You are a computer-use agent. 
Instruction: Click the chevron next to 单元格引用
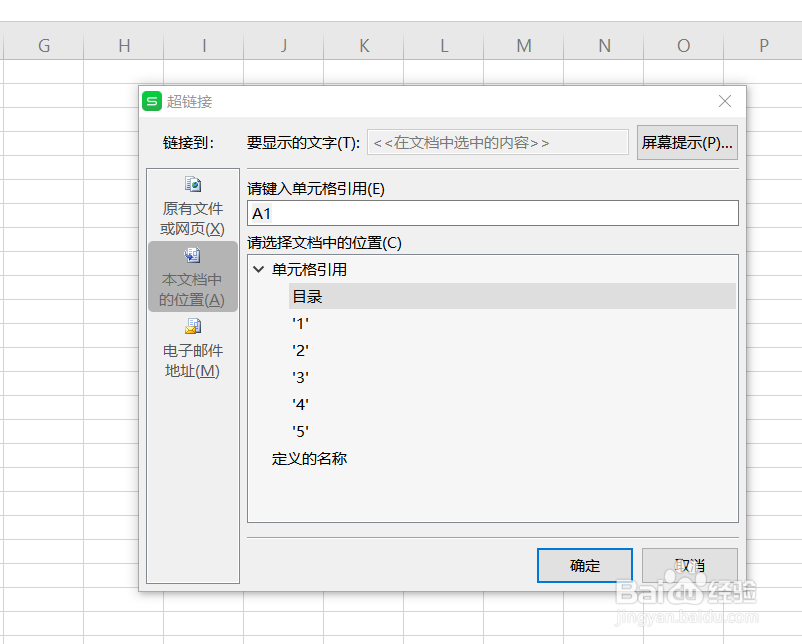[x=258, y=269]
